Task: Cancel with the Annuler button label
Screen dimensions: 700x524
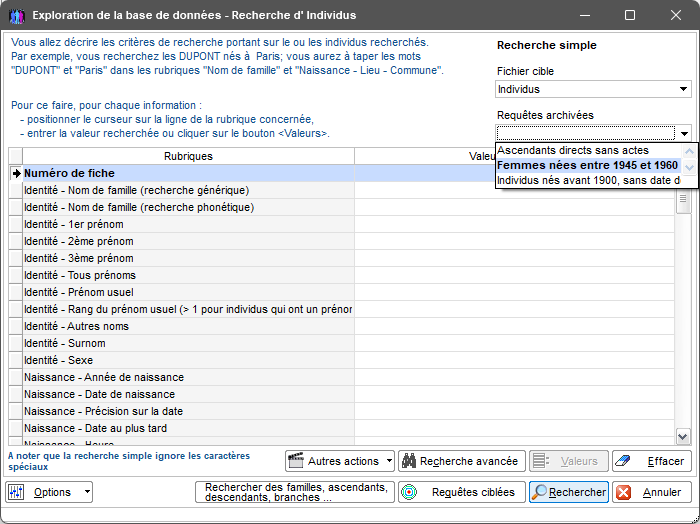Action: (662, 492)
